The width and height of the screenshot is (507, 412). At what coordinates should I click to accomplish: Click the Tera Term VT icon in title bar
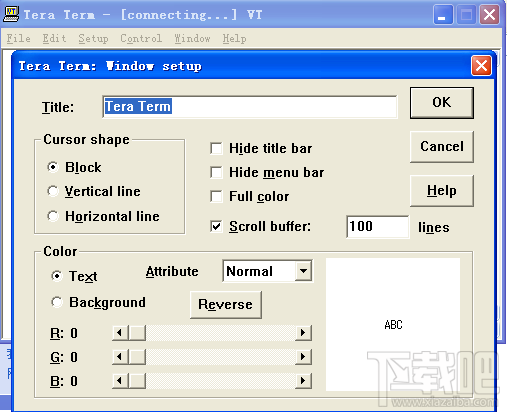tap(11, 14)
